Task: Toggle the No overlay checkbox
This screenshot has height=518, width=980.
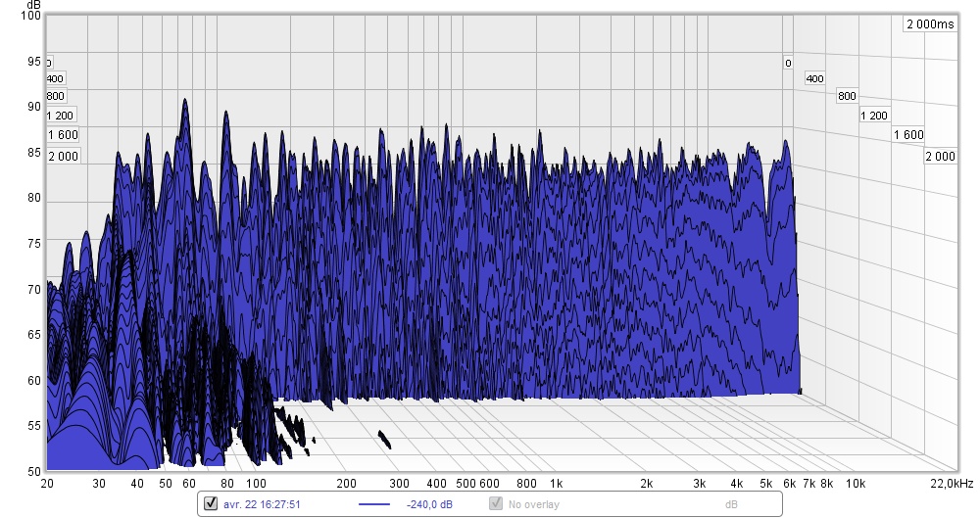Action: 496,503
